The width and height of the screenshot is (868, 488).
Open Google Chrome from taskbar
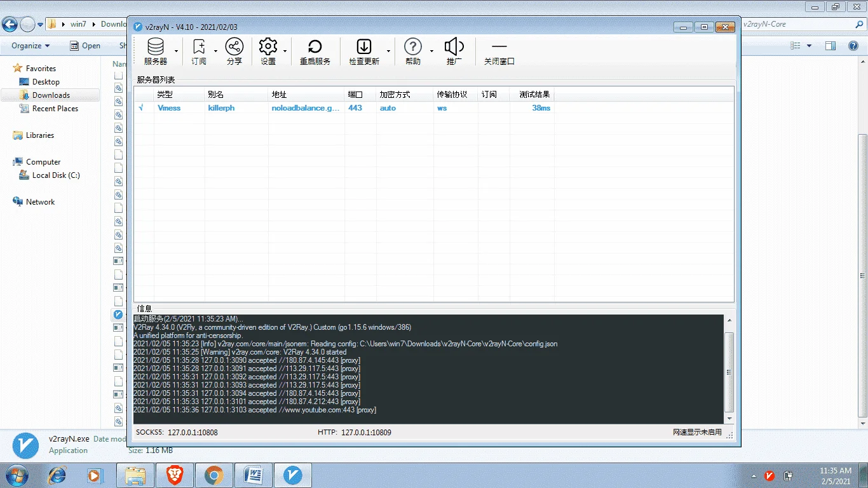[x=214, y=475]
